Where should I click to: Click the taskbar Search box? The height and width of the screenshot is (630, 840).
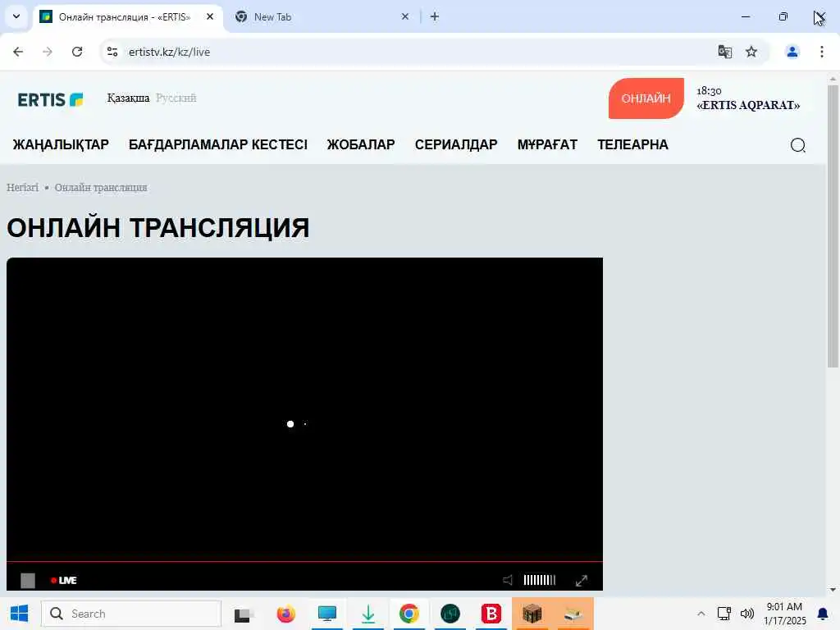click(x=131, y=614)
